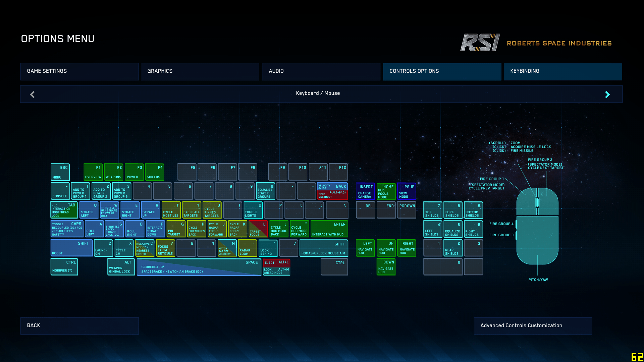Screen dimensions: 644x362
Task: Click the right arrow to next device
Action: pyautogui.click(x=607, y=95)
